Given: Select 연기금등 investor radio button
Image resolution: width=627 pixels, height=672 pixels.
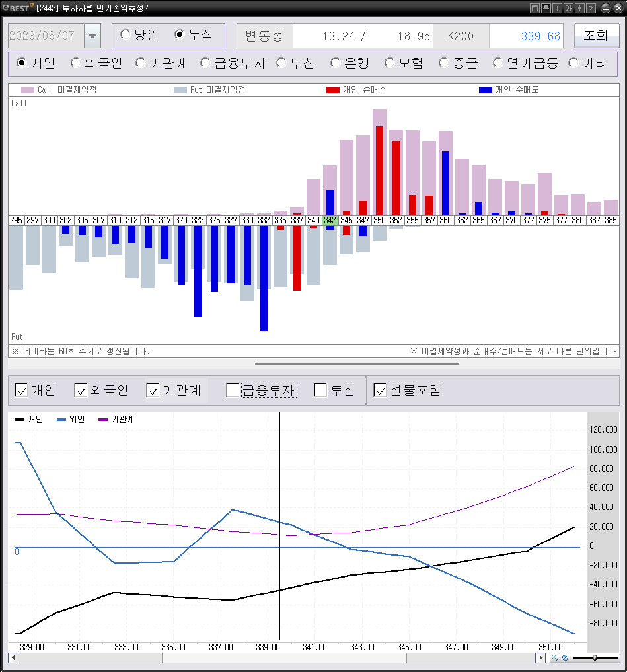Looking at the screenshot, I should point(498,63).
